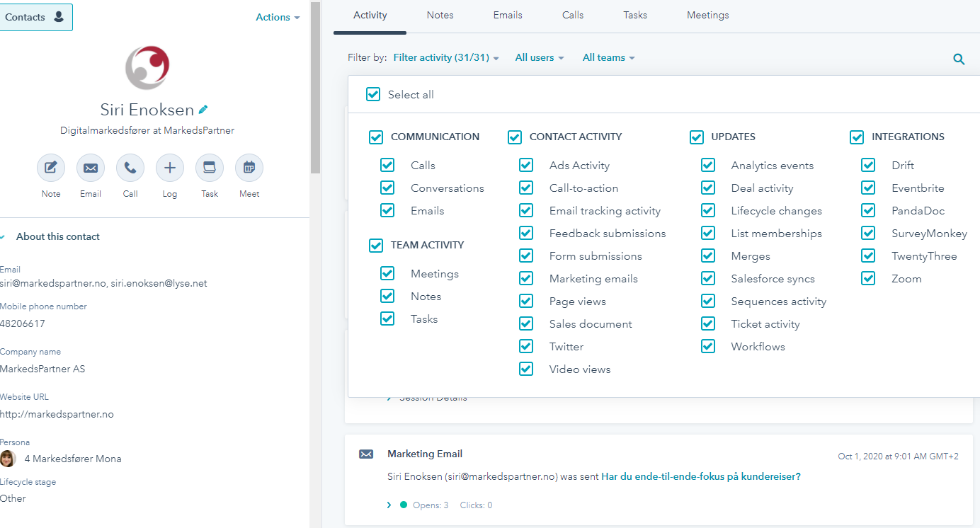Switch to the Meetings tab
The image size is (980, 528).
tap(708, 15)
